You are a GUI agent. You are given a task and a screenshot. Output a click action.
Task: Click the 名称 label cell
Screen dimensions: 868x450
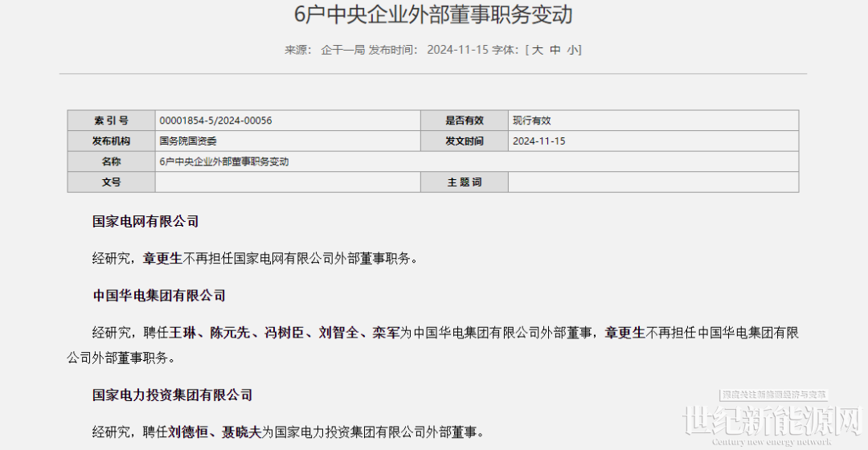click(x=111, y=162)
